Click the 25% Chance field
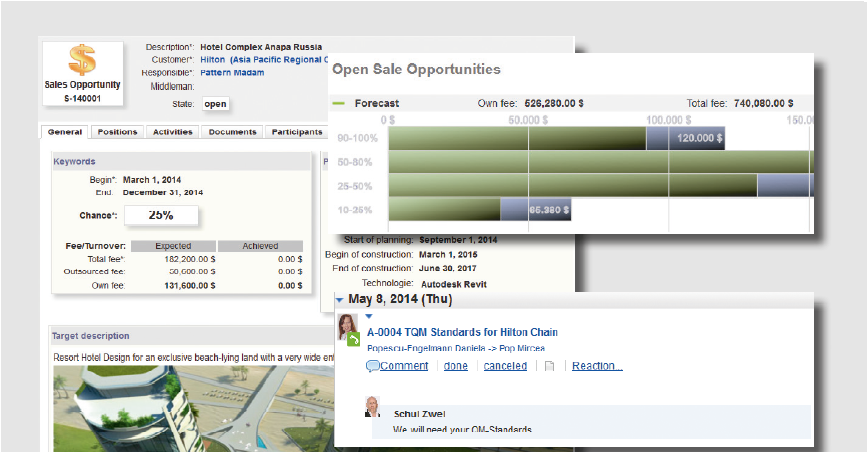 (x=161, y=215)
